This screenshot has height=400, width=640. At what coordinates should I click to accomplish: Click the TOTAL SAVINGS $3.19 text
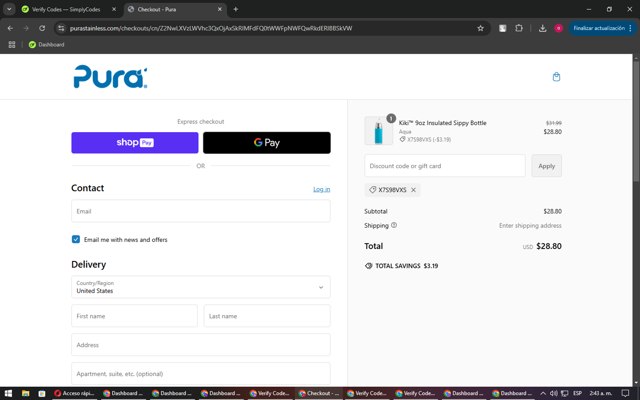407,266
